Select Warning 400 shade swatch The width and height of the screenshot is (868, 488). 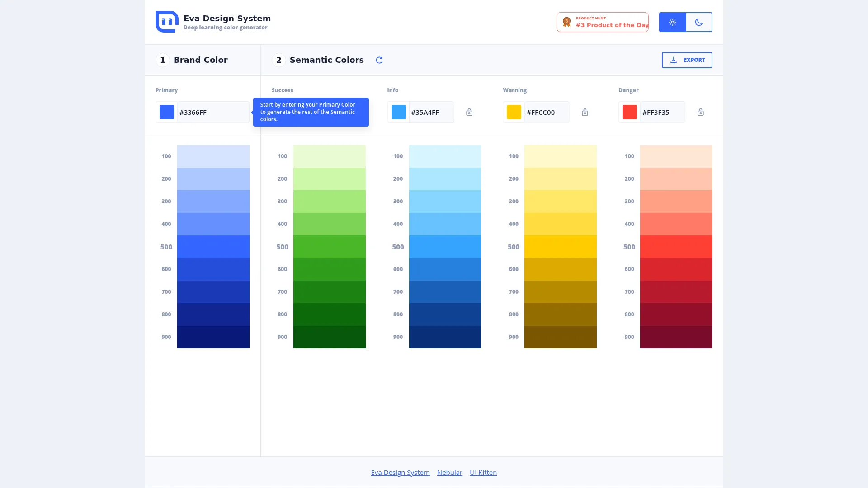561,224
